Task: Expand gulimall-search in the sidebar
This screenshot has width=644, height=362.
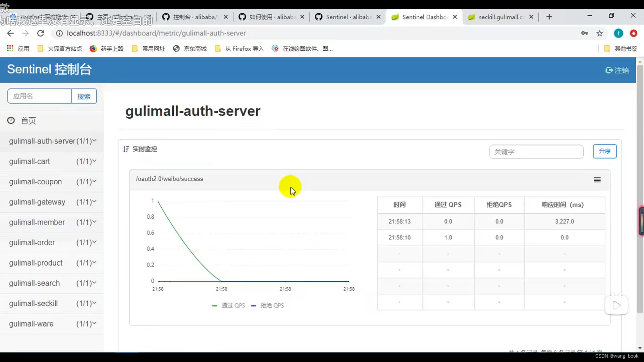Action: tap(52, 283)
